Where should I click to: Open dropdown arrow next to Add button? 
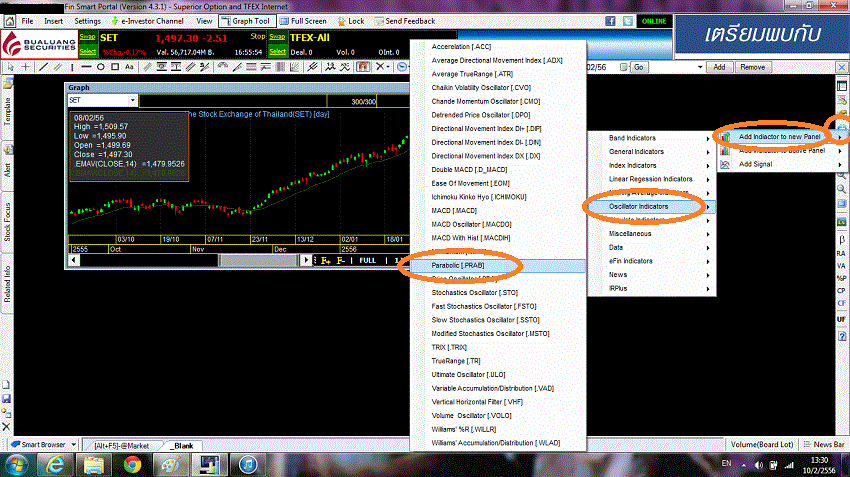tap(700, 67)
